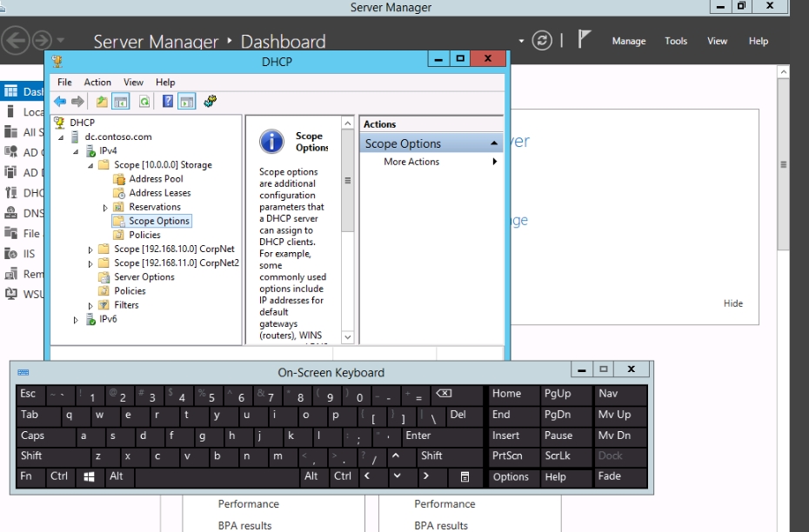Expand the IPv6 tree node
This screenshot has height=532, width=809.
pyautogui.click(x=77, y=320)
